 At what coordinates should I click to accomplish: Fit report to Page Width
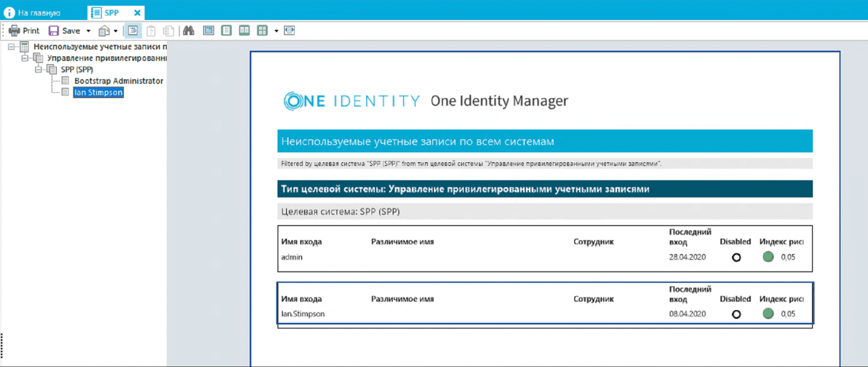[x=289, y=30]
